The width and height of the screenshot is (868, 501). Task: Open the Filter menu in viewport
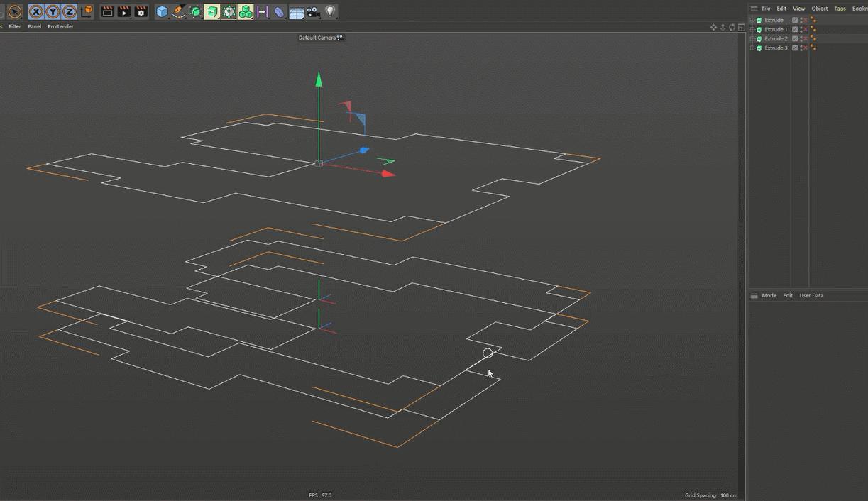click(x=15, y=26)
